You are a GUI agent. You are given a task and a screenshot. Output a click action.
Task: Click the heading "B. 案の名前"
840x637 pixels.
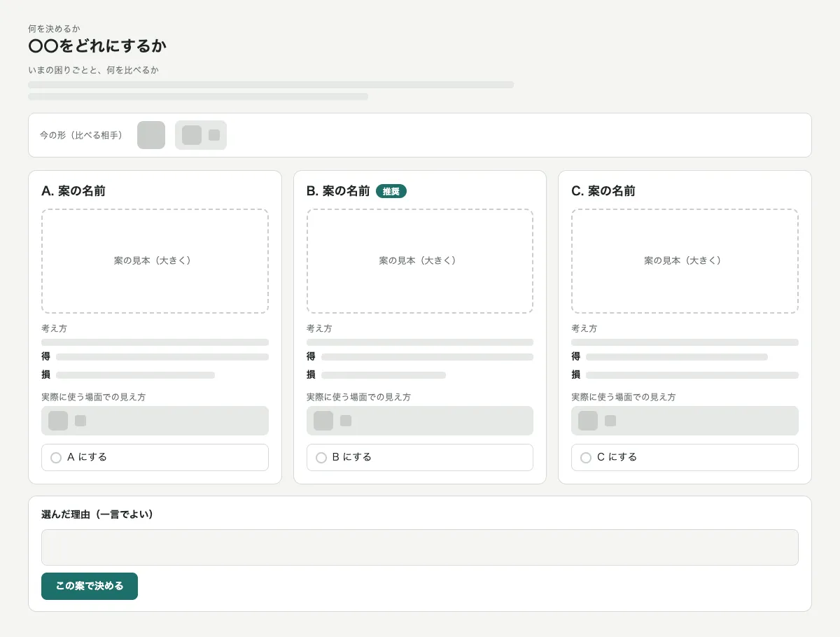pyautogui.click(x=338, y=191)
